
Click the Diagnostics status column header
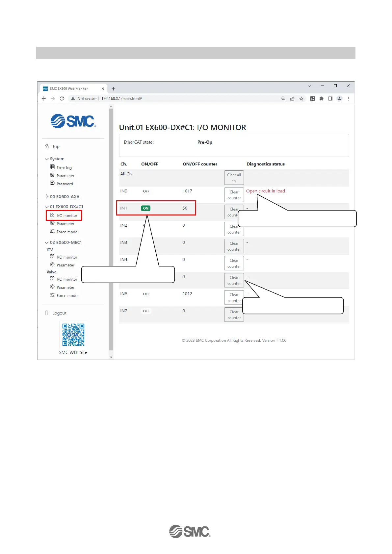pyautogui.click(x=266, y=164)
